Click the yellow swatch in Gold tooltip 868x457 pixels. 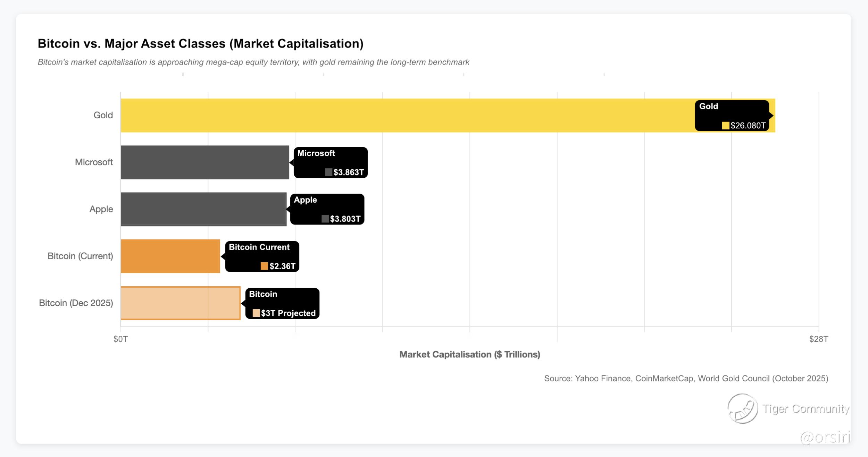click(x=725, y=126)
